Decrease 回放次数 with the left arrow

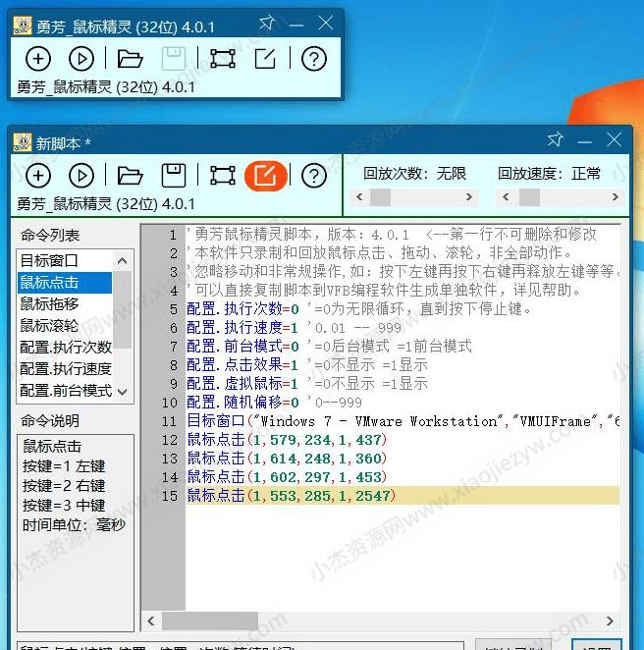pos(359,197)
